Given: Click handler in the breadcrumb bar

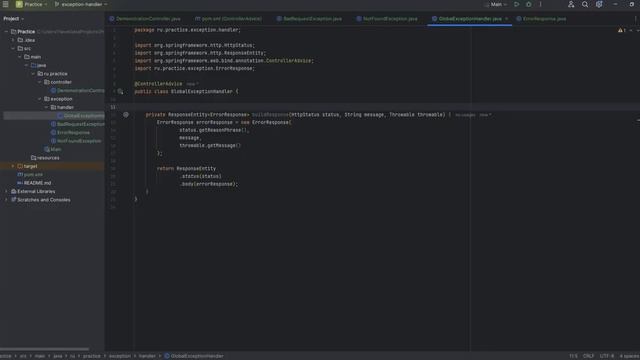Looking at the screenshot, I should pyautogui.click(x=147, y=356).
